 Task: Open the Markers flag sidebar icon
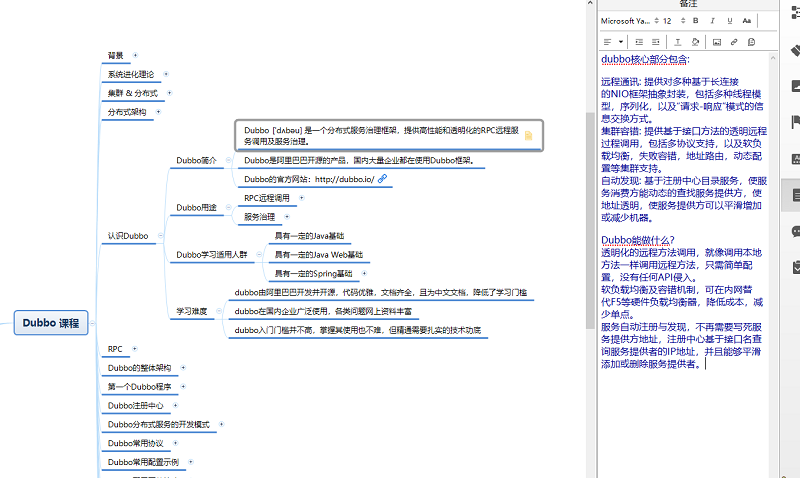tap(794, 122)
